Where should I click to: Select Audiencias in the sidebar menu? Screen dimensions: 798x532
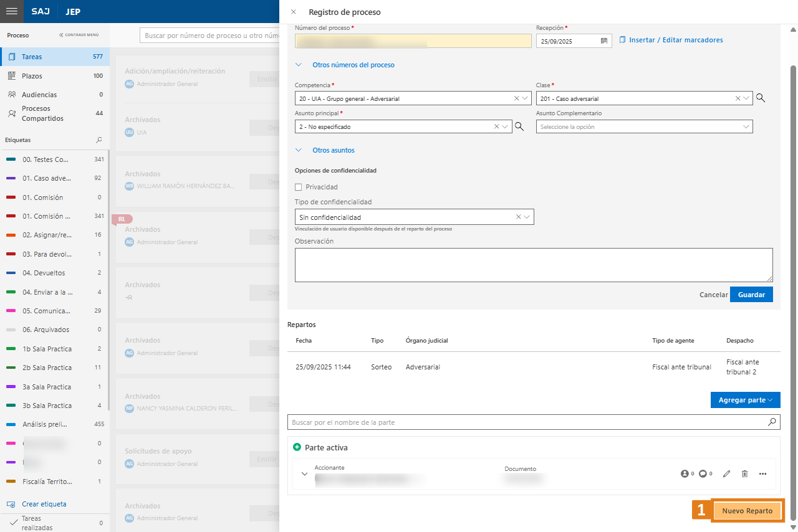(39, 95)
